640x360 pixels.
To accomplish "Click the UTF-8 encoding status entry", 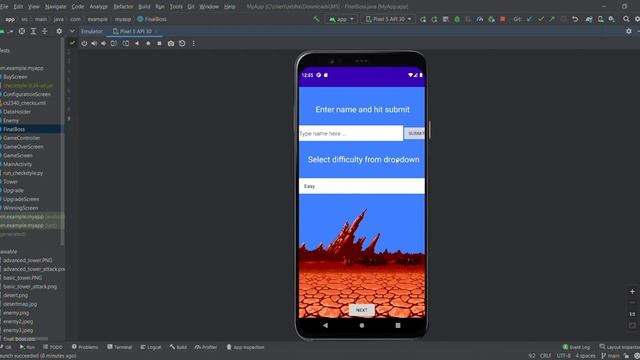I will (x=564, y=356).
